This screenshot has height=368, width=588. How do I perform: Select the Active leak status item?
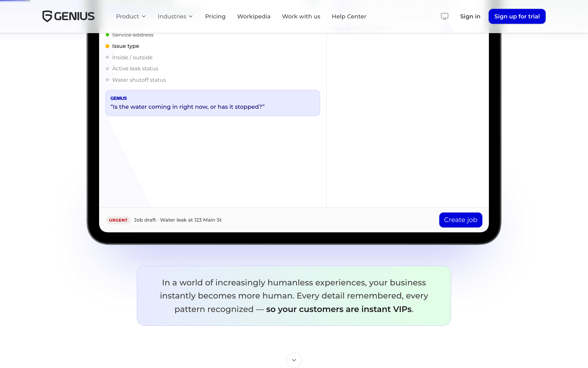pyautogui.click(x=132, y=69)
